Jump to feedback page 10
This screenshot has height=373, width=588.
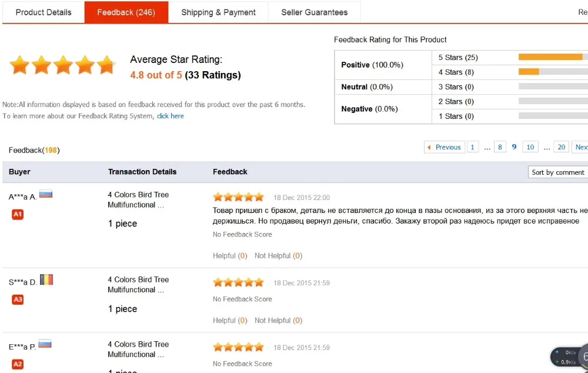coord(530,147)
